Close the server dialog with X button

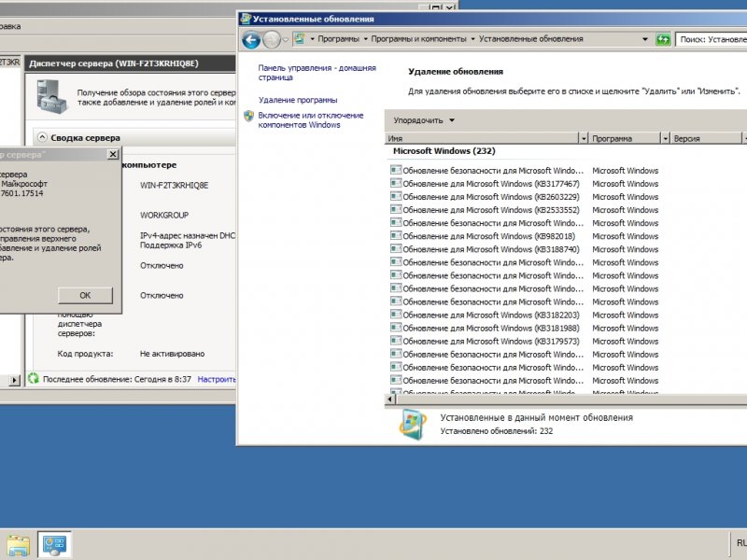pyautogui.click(x=113, y=154)
